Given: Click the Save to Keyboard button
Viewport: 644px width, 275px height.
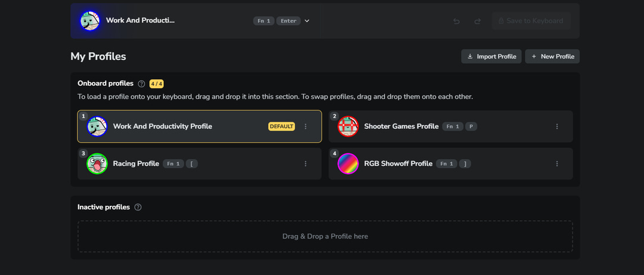Looking at the screenshot, I should tap(531, 21).
